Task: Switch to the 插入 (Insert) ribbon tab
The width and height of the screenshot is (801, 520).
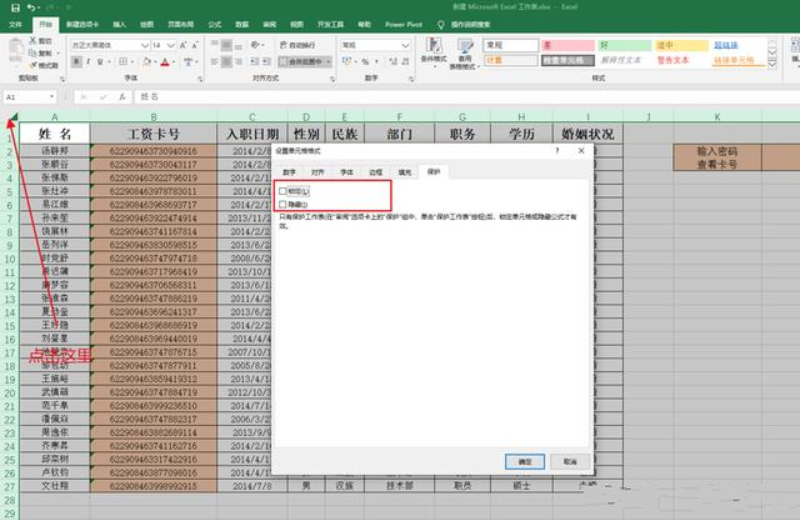Action: (x=119, y=25)
